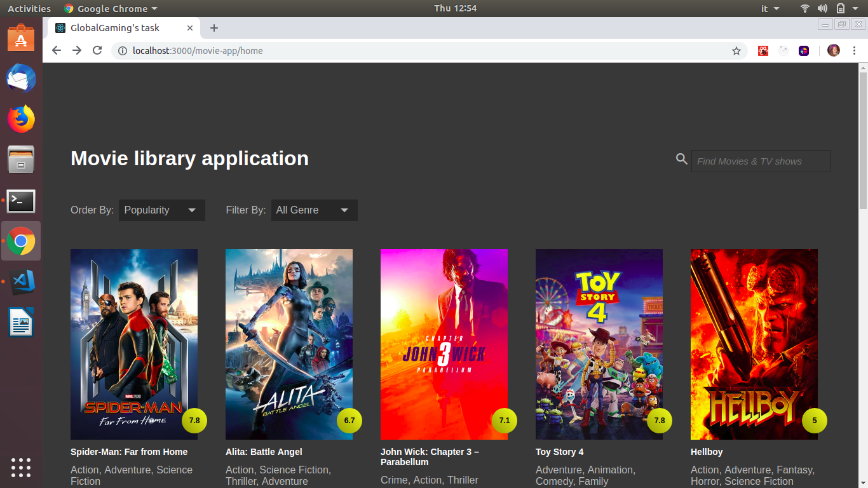
Task: Launch Firefox from the dock
Action: [x=21, y=119]
